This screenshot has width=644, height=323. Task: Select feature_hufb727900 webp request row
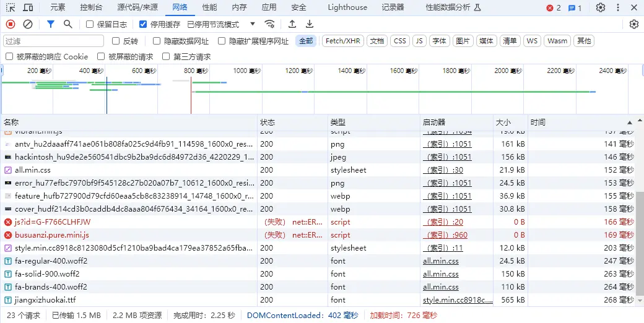[x=318, y=196]
